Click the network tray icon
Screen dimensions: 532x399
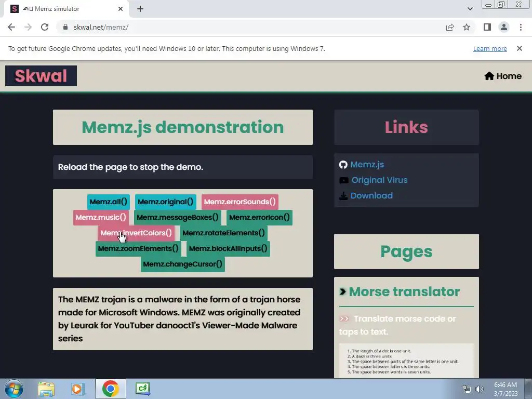pyautogui.click(x=467, y=389)
